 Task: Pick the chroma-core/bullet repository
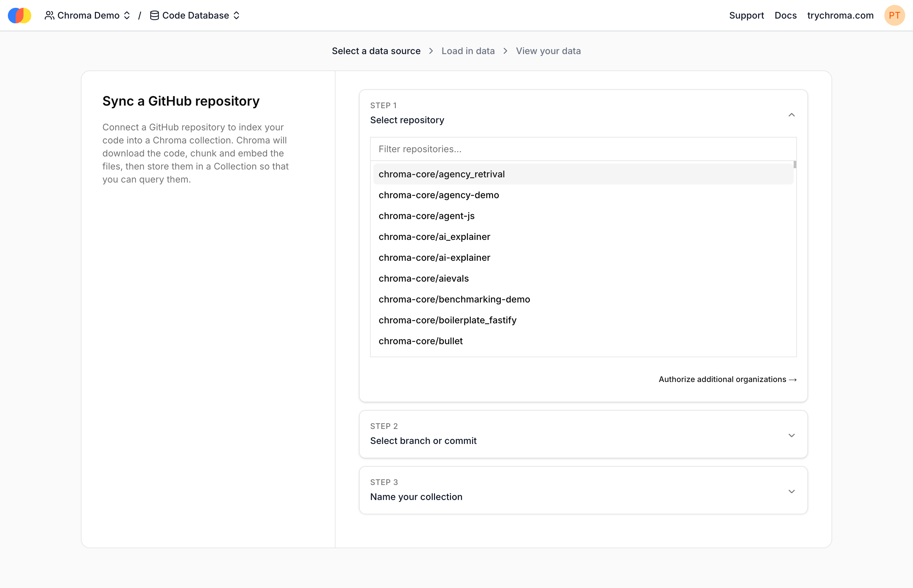click(420, 341)
